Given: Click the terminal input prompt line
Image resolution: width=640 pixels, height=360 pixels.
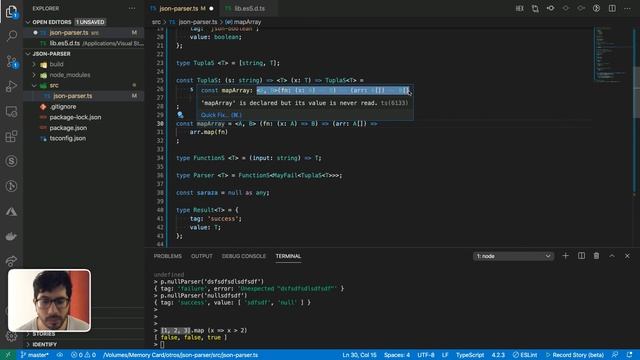Looking at the screenshot, I should 162,344.
